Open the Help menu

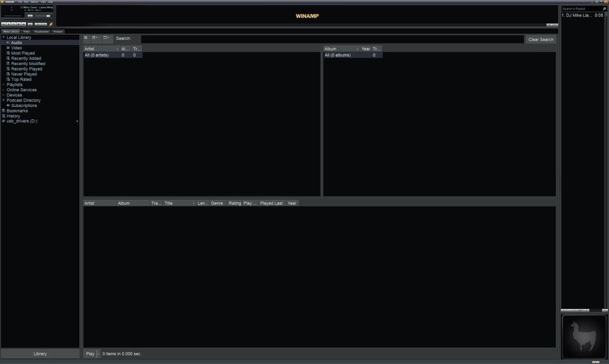point(51,2)
